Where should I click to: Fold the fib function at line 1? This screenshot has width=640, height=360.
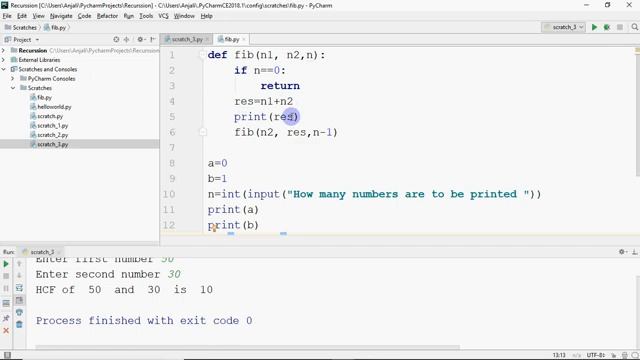click(202, 55)
